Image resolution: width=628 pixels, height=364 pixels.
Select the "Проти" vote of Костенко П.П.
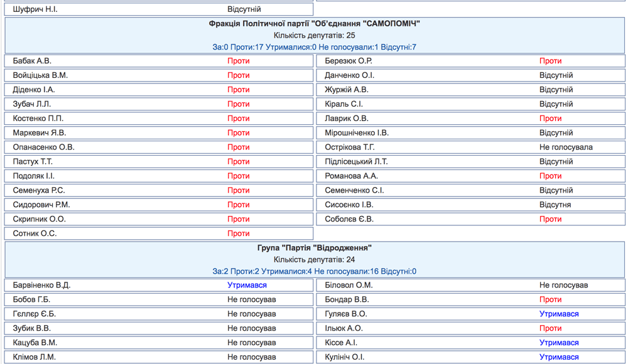[x=238, y=119]
